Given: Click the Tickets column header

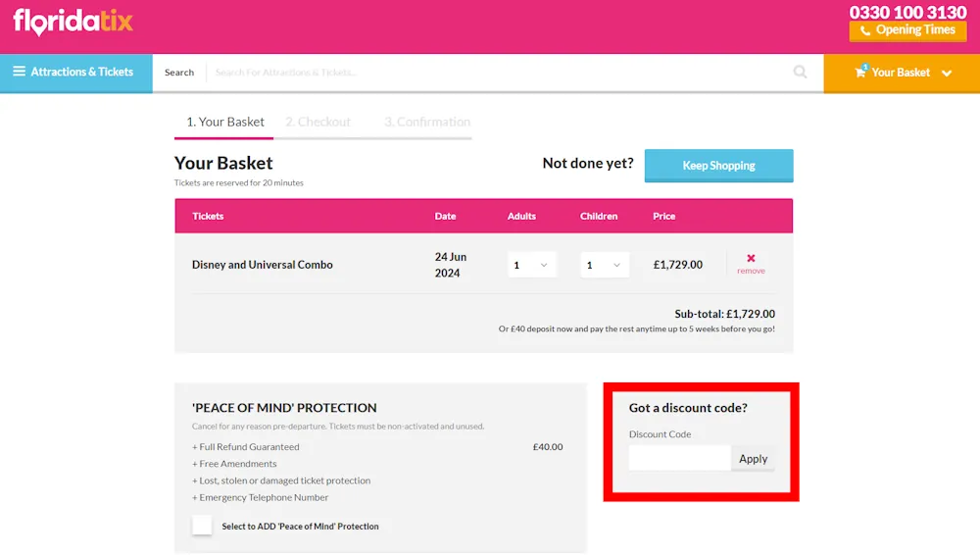Looking at the screenshot, I should point(208,217).
